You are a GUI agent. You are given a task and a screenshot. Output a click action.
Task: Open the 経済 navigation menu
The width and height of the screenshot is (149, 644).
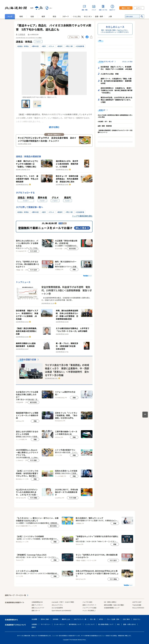pyautogui.click(x=43, y=17)
